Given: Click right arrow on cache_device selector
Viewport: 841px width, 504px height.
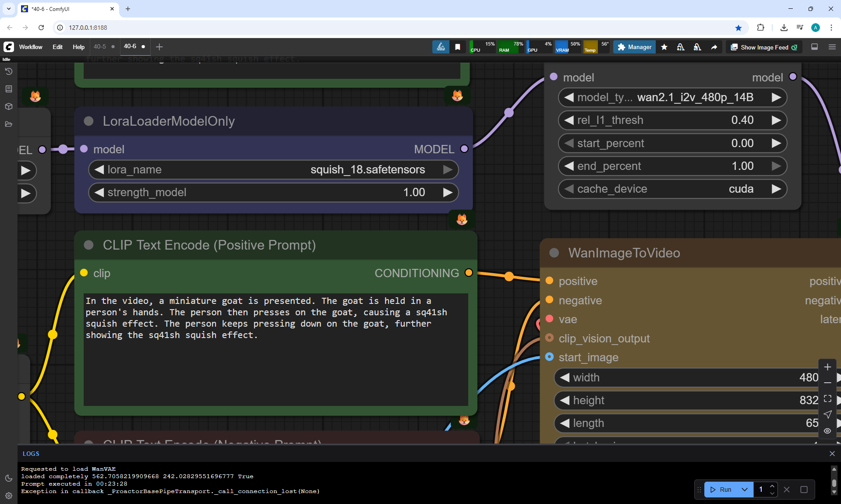Looking at the screenshot, I should point(776,189).
